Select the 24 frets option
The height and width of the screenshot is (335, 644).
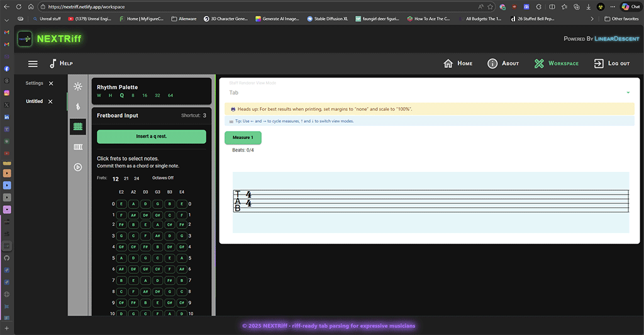tap(136, 179)
